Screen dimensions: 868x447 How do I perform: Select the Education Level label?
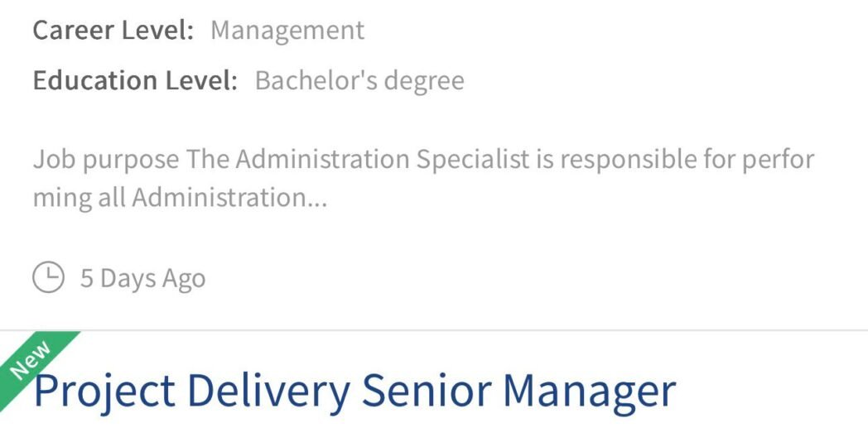[135, 80]
